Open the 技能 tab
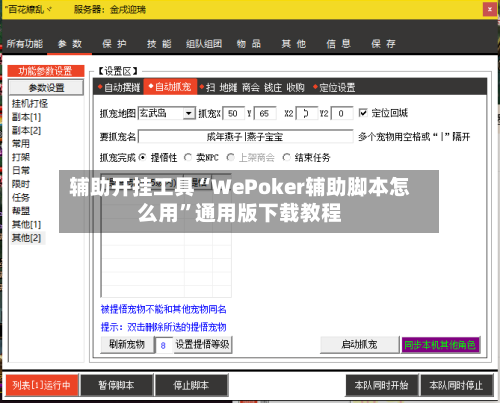Image resolution: width=500 pixels, height=403 pixels. pos(159,44)
